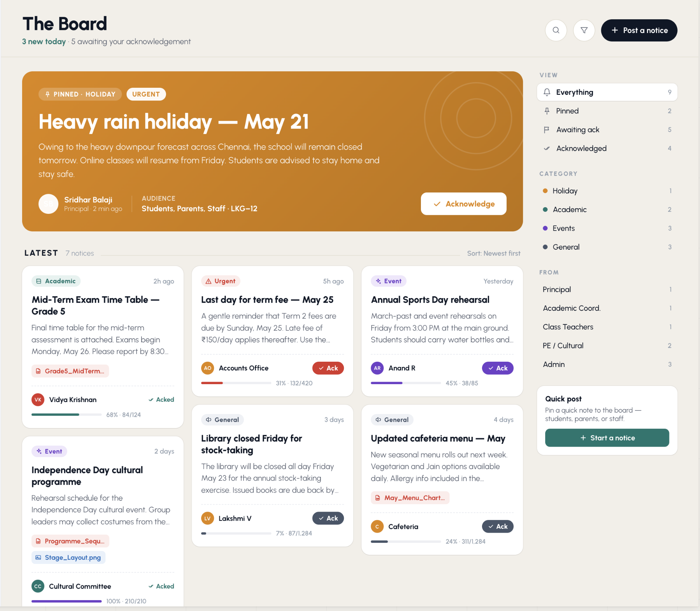Click purple Ack button for Sports Day
Viewport: 700px width, 611px height.
(497, 368)
